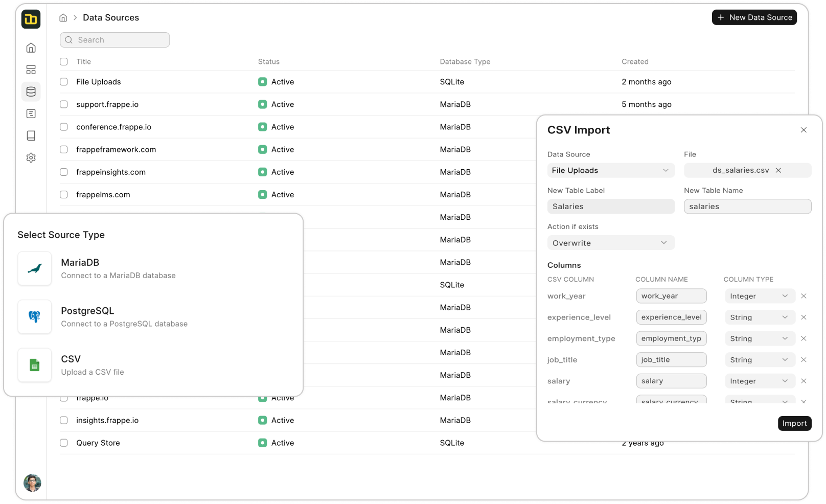Expand the Action if exists Overwrite dropdown
This screenshot has height=504, width=826.
pos(611,243)
